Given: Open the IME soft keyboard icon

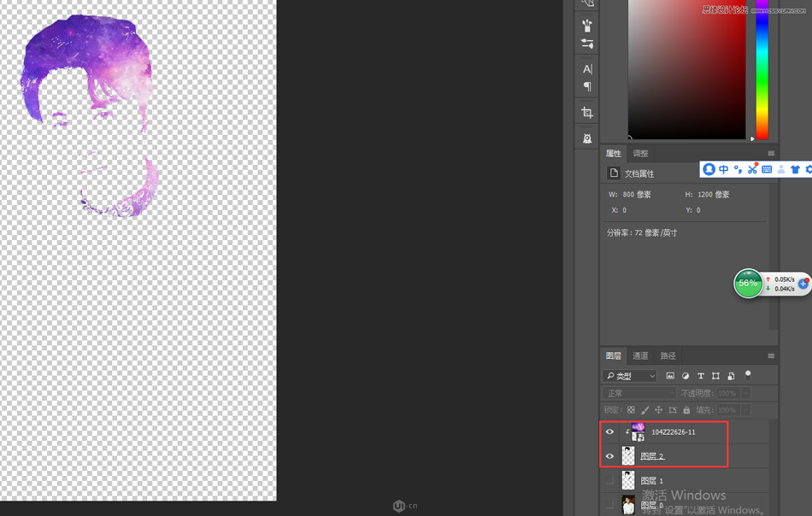Looking at the screenshot, I should point(767,169).
